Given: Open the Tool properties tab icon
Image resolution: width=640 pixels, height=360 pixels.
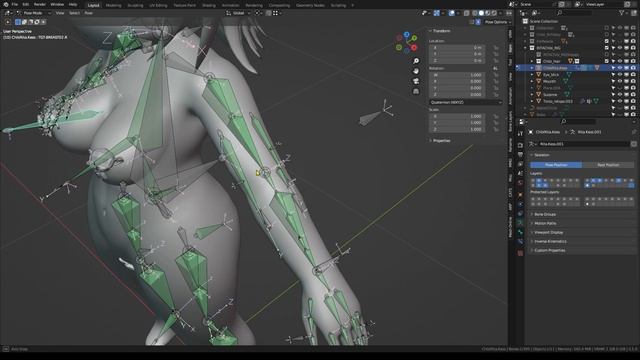Looking at the screenshot, I should 520,133.
